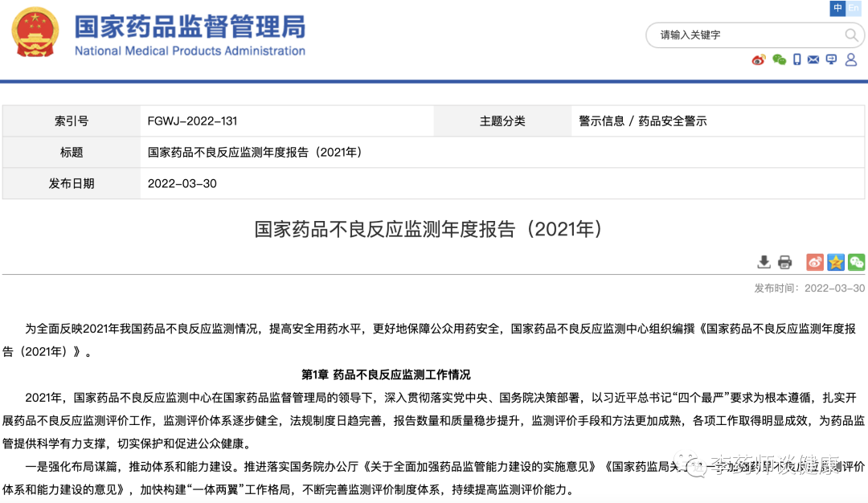
Task: Click the paragraph starting 为全面反映2021年
Action: 434,341
